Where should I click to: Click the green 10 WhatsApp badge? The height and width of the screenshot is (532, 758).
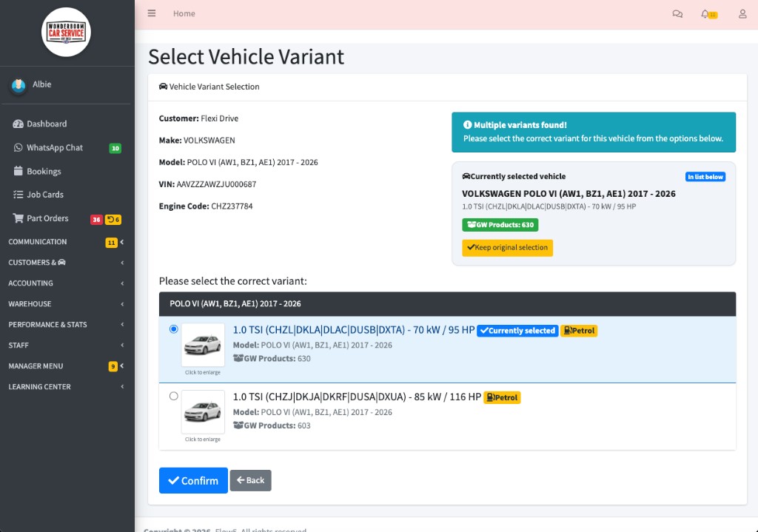[x=115, y=148]
